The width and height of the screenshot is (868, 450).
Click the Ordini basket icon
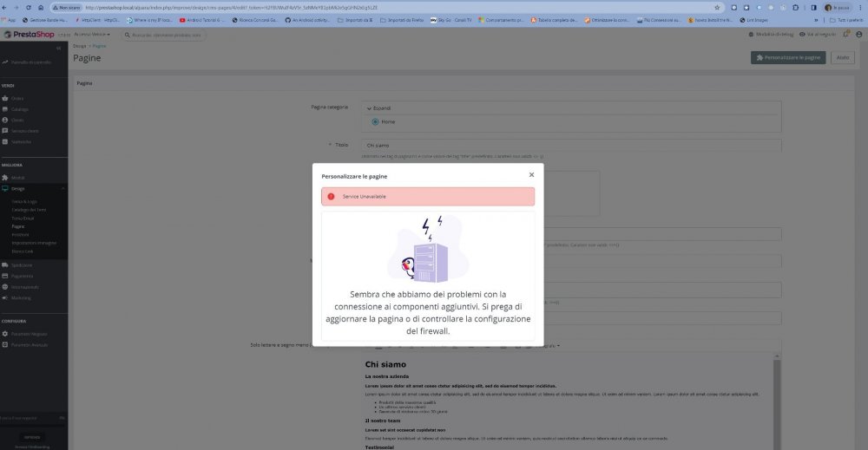click(5, 98)
